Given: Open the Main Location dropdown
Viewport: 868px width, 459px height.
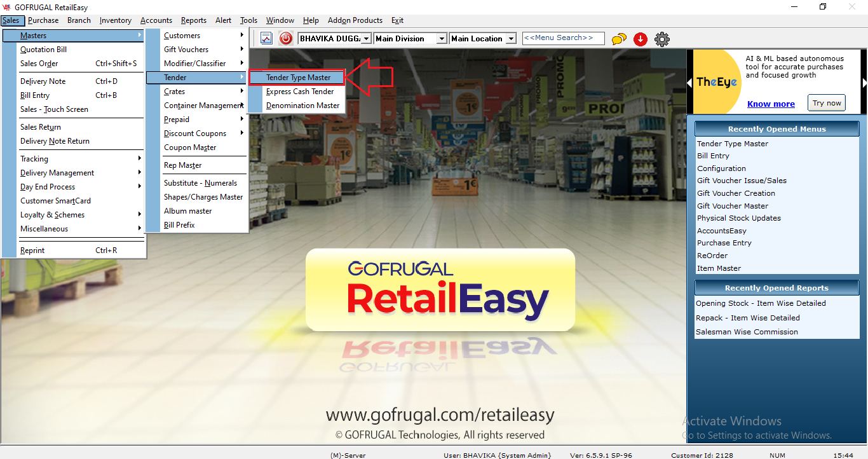Looking at the screenshot, I should (511, 39).
